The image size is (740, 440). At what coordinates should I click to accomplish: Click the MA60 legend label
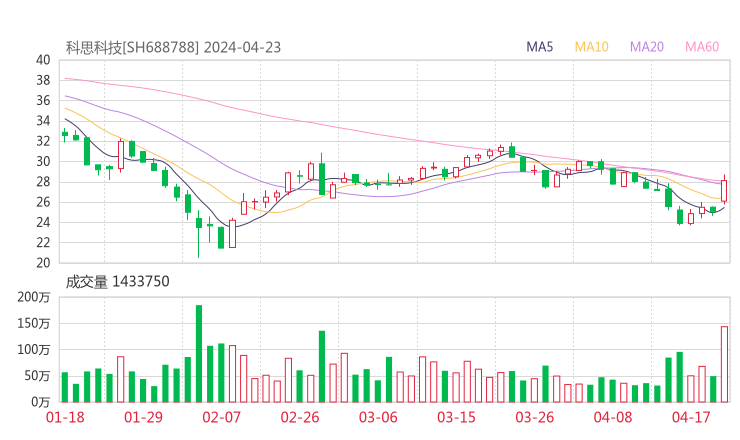(x=702, y=47)
